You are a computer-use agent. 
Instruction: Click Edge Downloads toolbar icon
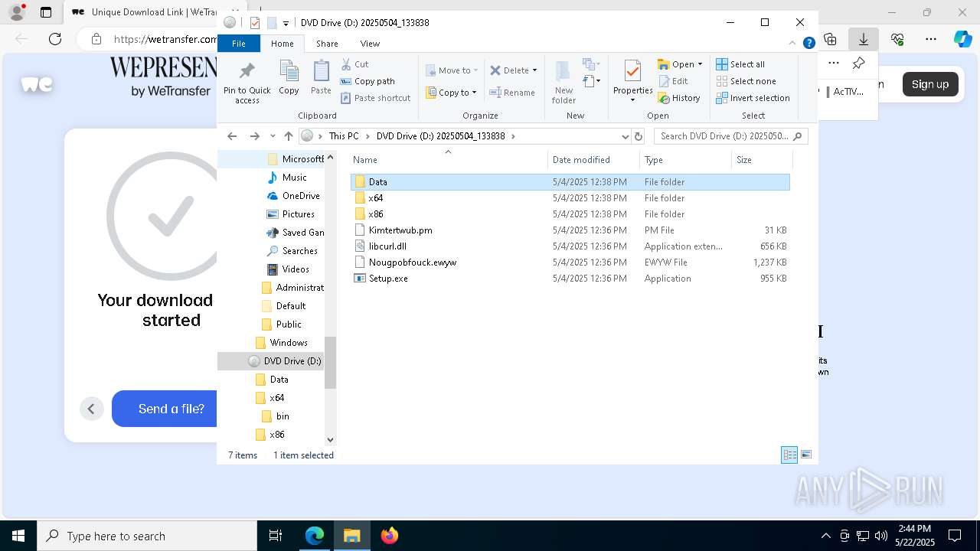863,39
